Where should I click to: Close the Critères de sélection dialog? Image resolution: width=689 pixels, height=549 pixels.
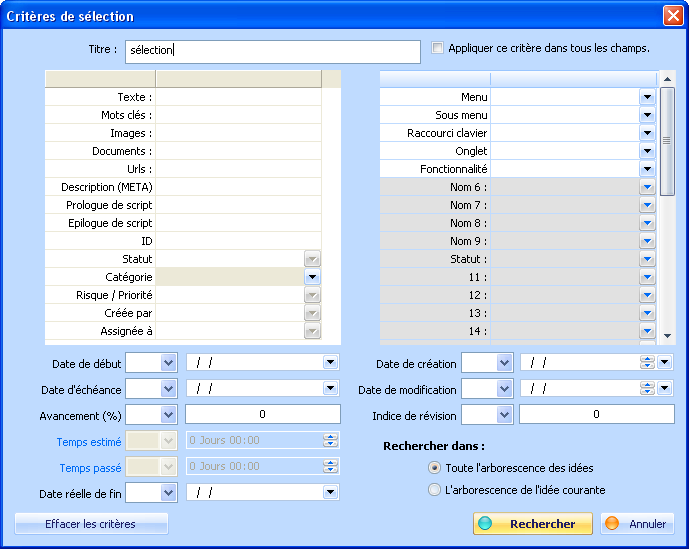[673, 16]
